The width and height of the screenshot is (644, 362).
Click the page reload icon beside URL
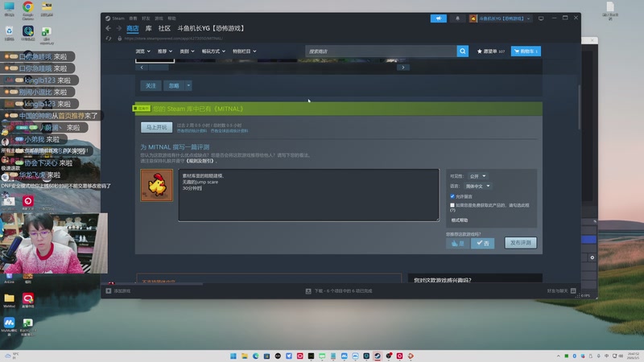point(109,38)
